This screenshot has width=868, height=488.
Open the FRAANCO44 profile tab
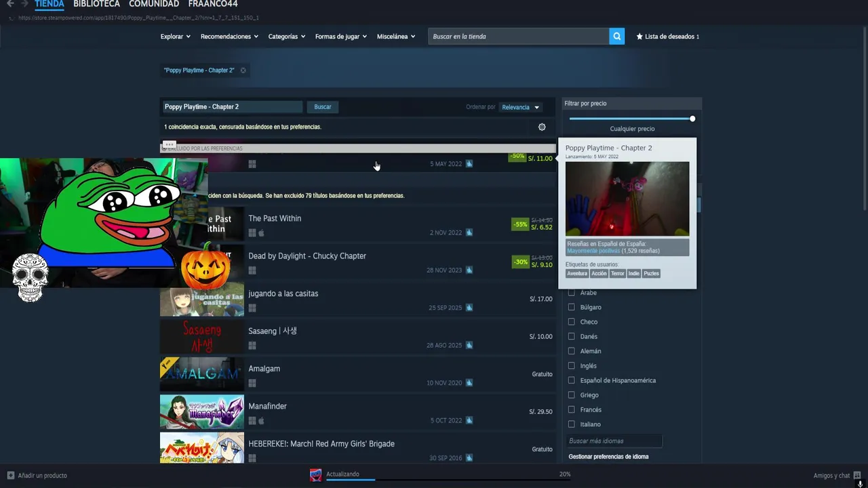[x=213, y=4]
